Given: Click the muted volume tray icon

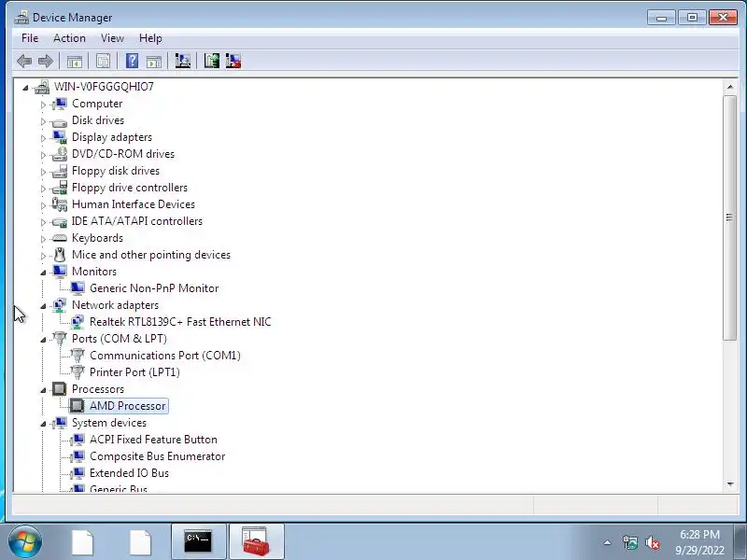Looking at the screenshot, I should [652, 543].
